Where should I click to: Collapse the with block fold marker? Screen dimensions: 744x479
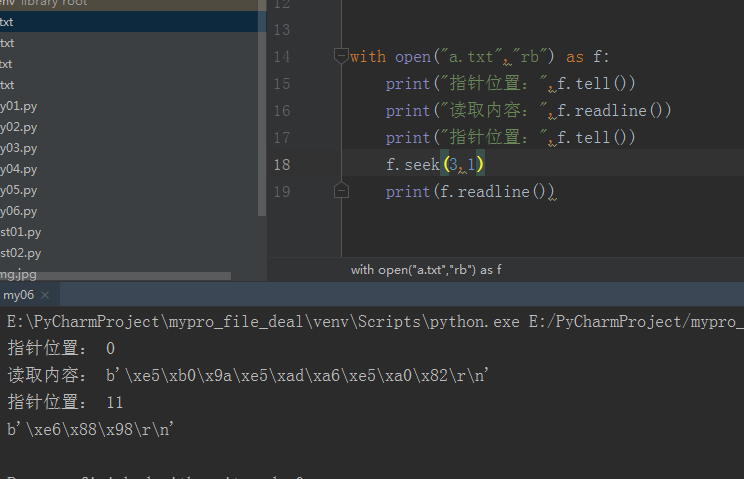[341, 55]
